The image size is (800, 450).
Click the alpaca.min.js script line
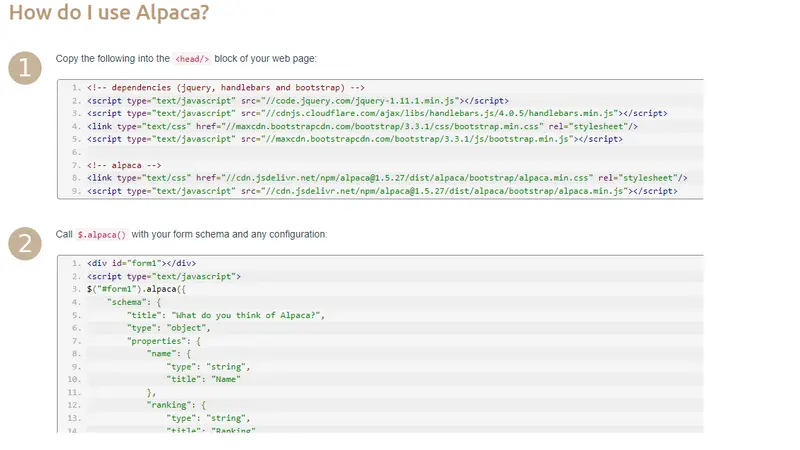382,191
